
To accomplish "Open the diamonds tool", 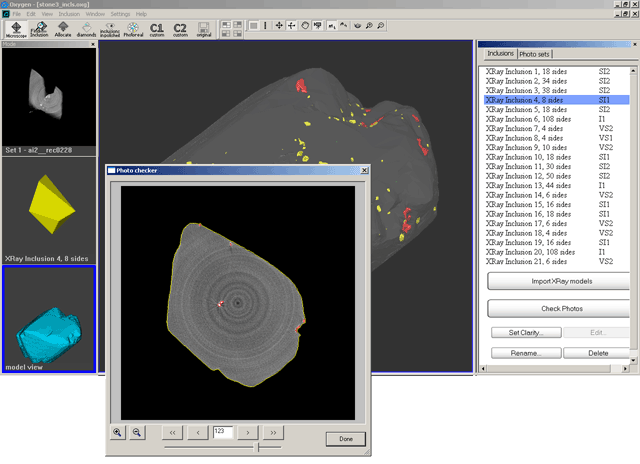I will (x=87, y=28).
